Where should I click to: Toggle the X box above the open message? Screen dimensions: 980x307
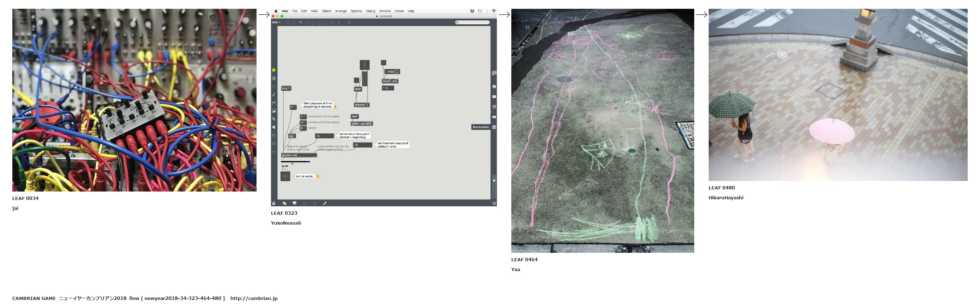coord(357,80)
